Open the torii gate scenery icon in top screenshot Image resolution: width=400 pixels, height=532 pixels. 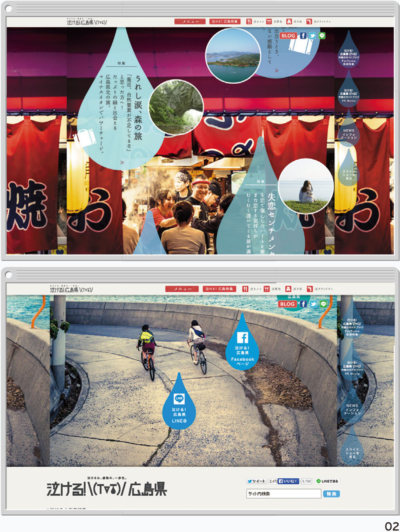pyautogui.click(x=269, y=22)
